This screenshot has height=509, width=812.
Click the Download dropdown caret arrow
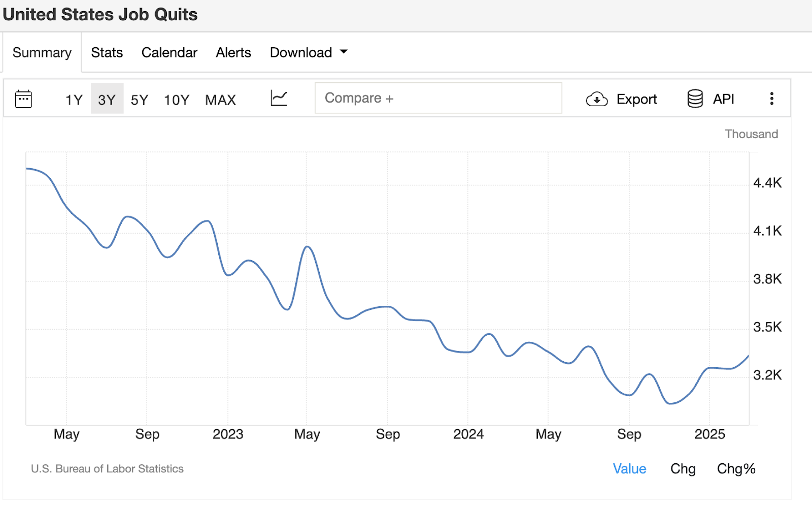344,52
